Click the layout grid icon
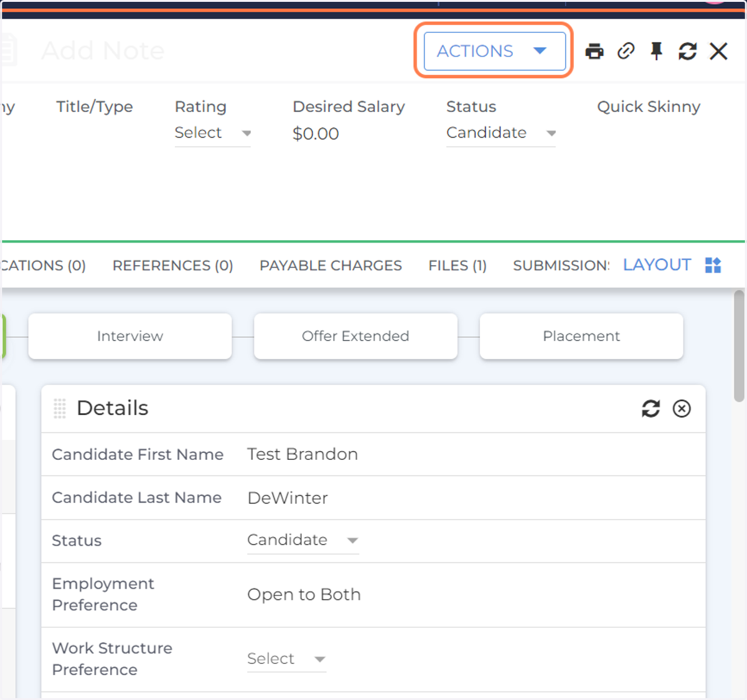 (713, 266)
